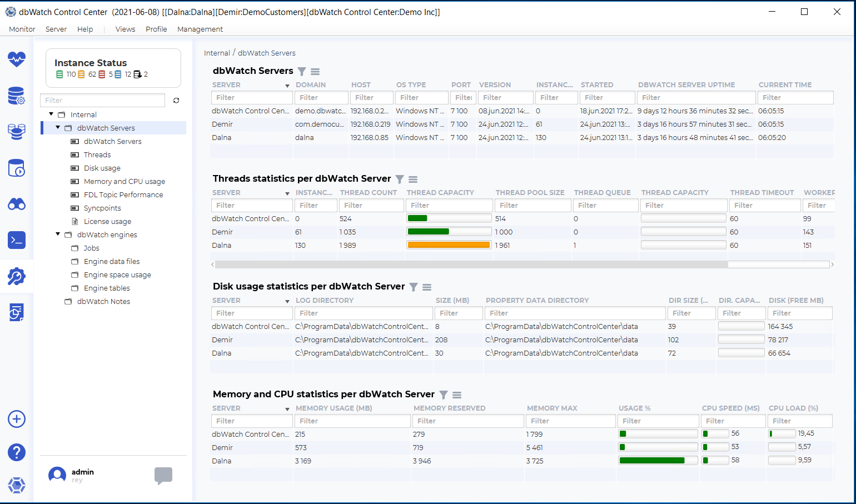
Task: Collapse the Internal tree node
Action: pyautogui.click(x=51, y=114)
